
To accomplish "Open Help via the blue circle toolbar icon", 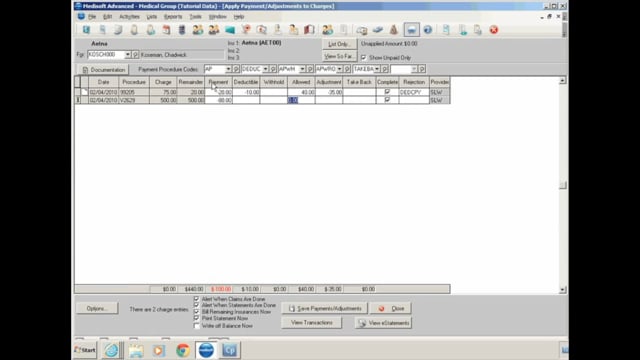I will pyautogui.click(x=427, y=30).
